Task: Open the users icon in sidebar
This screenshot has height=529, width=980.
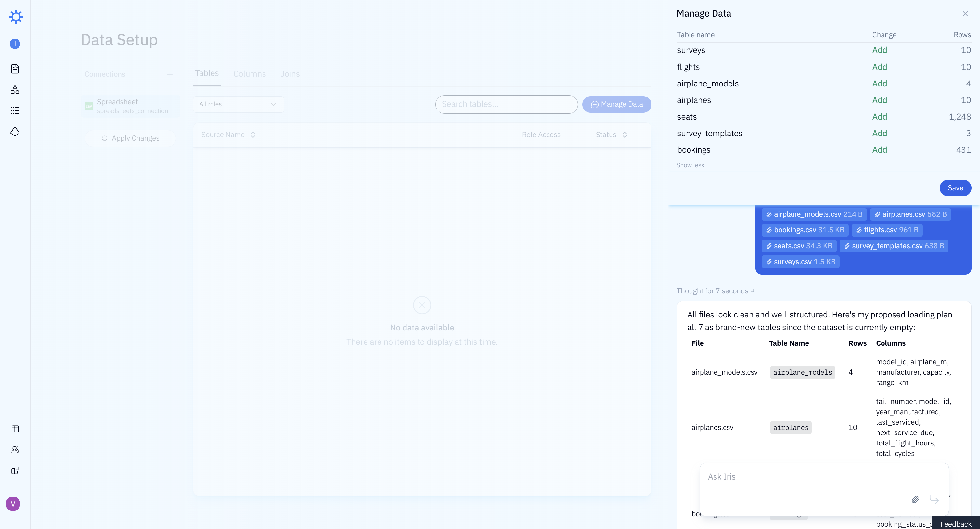Action: click(15, 450)
